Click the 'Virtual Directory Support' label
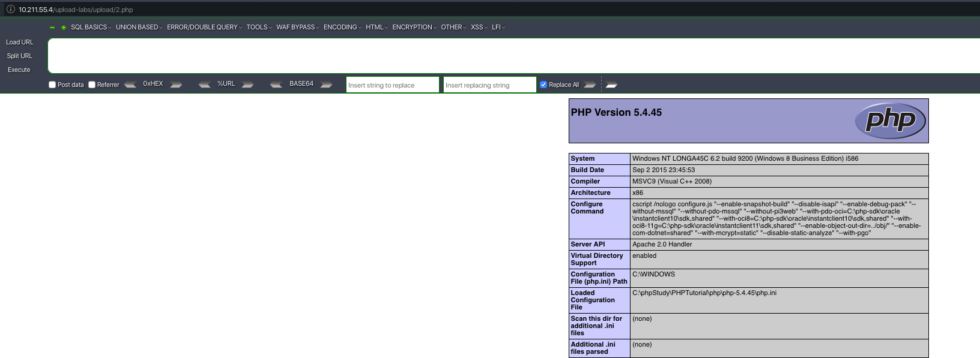 [x=597, y=259]
